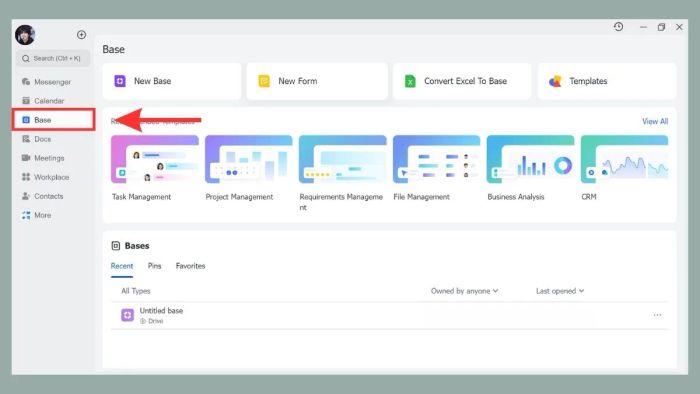Choose Convert Excel To Base

click(462, 81)
